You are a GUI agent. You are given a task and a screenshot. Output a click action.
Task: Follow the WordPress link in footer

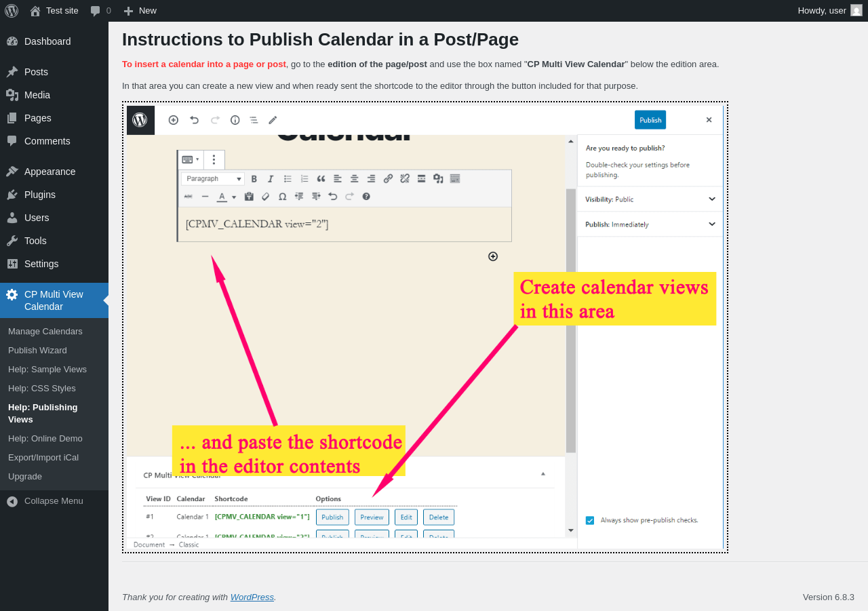252,597
